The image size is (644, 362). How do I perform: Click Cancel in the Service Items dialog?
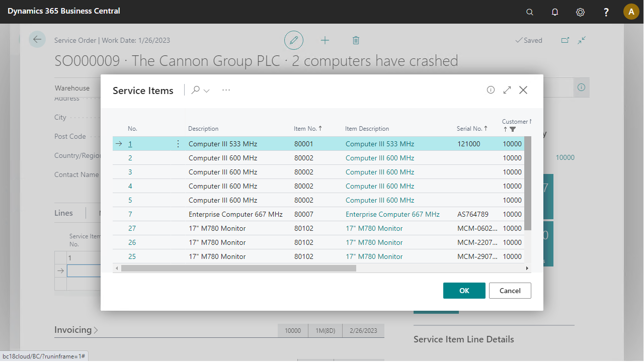(x=510, y=291)
